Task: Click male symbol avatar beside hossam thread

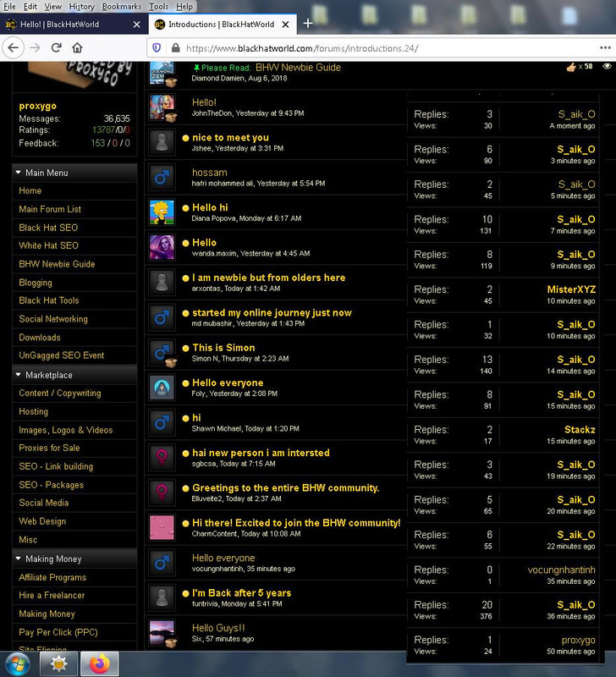Action: [162, 177]
